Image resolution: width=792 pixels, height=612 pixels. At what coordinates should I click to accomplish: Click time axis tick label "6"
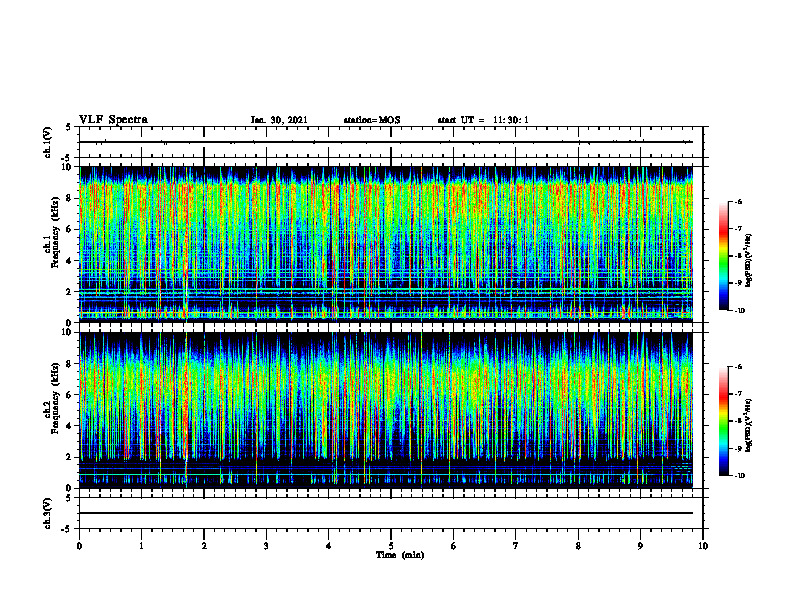454,546
